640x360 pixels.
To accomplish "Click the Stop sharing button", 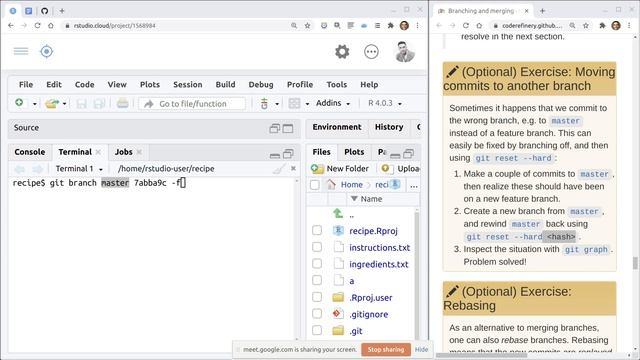I will click(386, 349).
